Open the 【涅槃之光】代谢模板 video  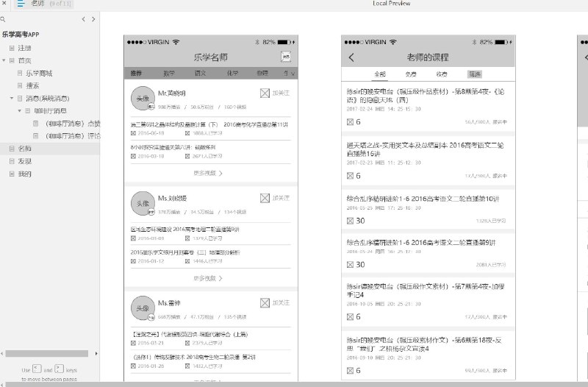[x=190, y=334]
